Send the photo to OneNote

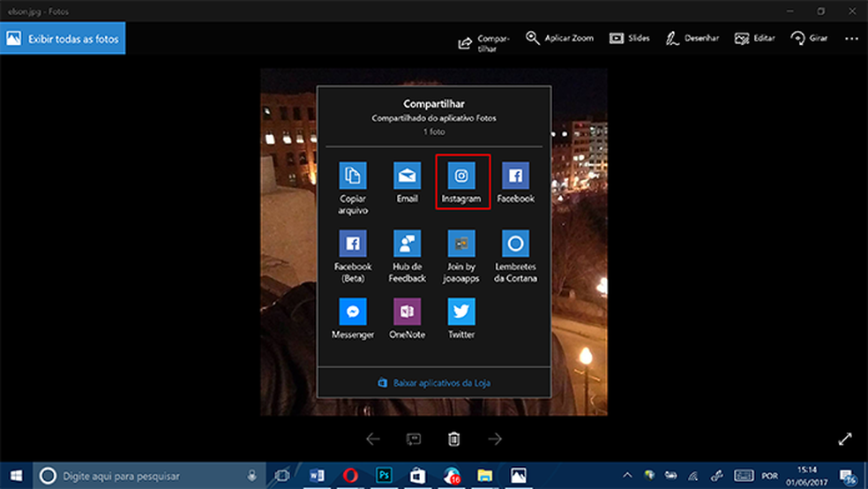pos(407,319)
